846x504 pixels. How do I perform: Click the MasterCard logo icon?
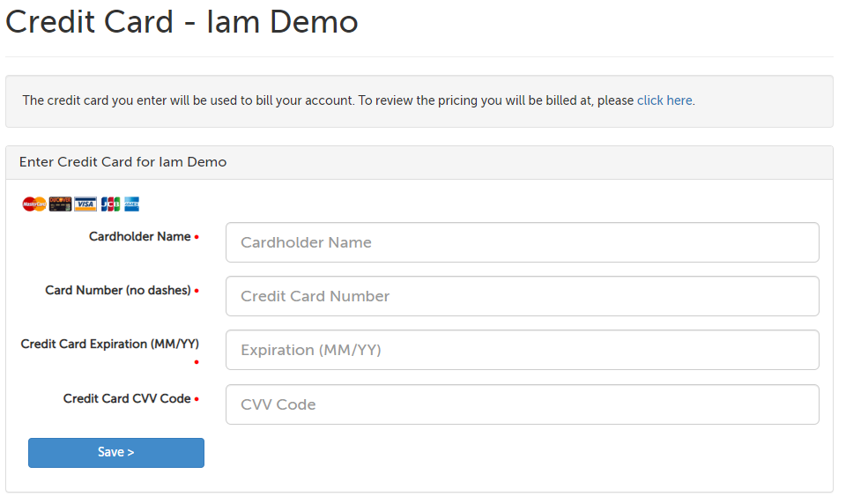tap(34, 204)
